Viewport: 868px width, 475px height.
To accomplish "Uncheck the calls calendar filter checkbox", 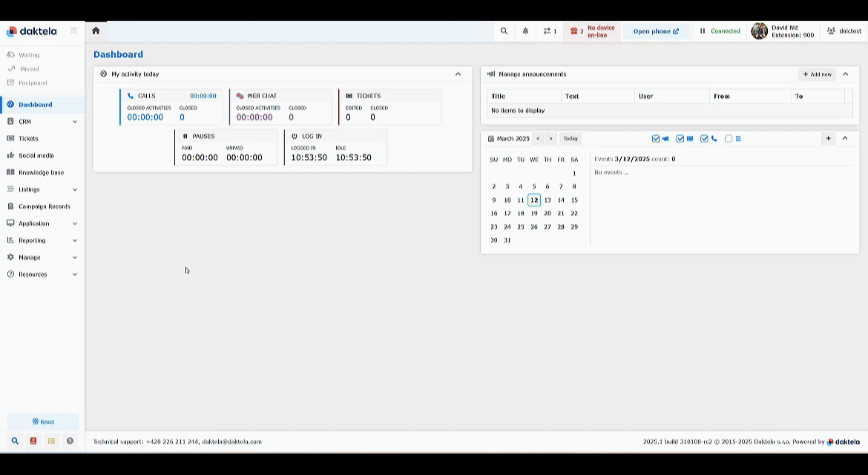I will (x=704, y=139).
